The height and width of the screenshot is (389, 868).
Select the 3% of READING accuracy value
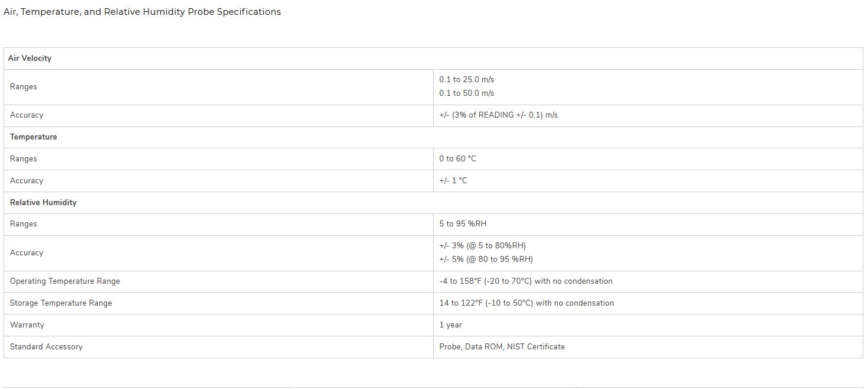(x=498, y=115)
